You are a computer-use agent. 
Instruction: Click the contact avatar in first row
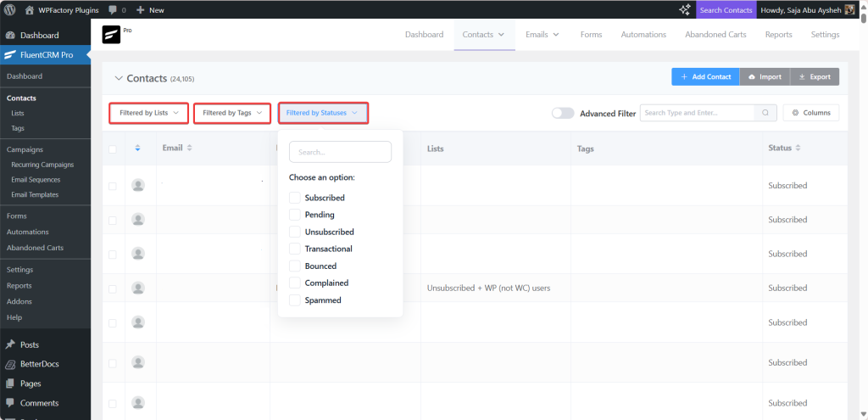coord(138,186)
